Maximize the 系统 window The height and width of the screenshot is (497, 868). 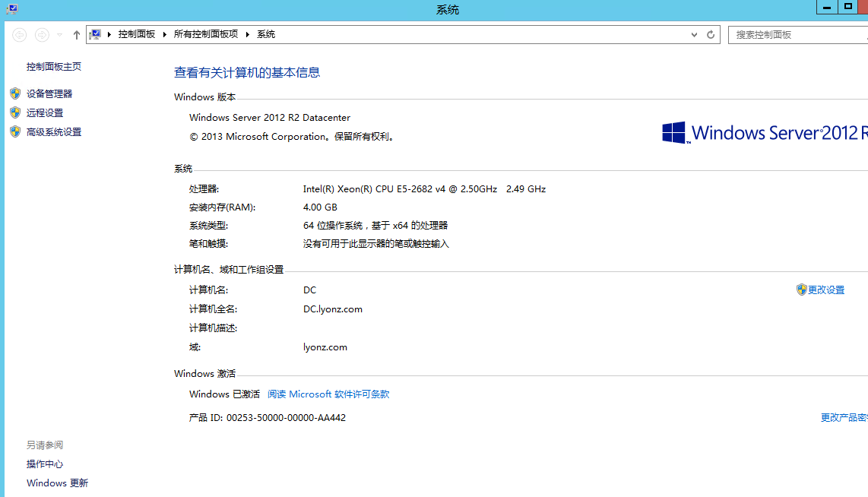pos(847,7)
